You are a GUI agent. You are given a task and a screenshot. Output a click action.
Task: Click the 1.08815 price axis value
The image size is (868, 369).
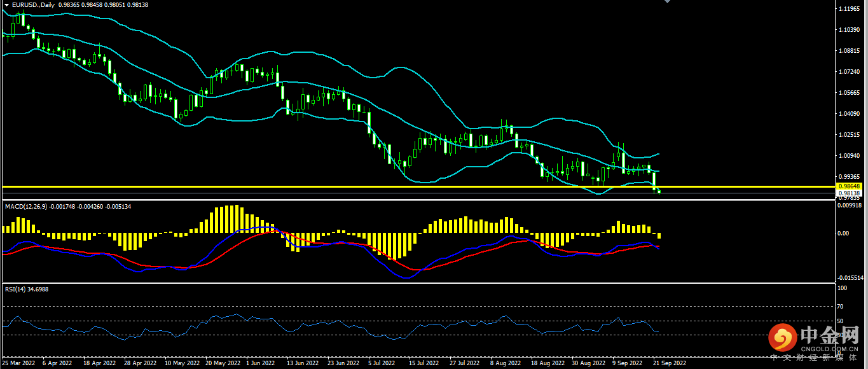click(850, 51)
